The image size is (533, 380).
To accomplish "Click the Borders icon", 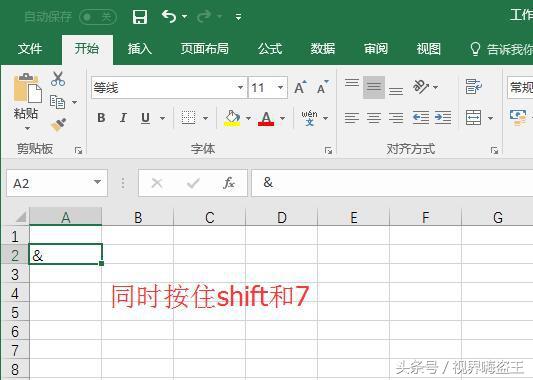I will tap(188, 118).
